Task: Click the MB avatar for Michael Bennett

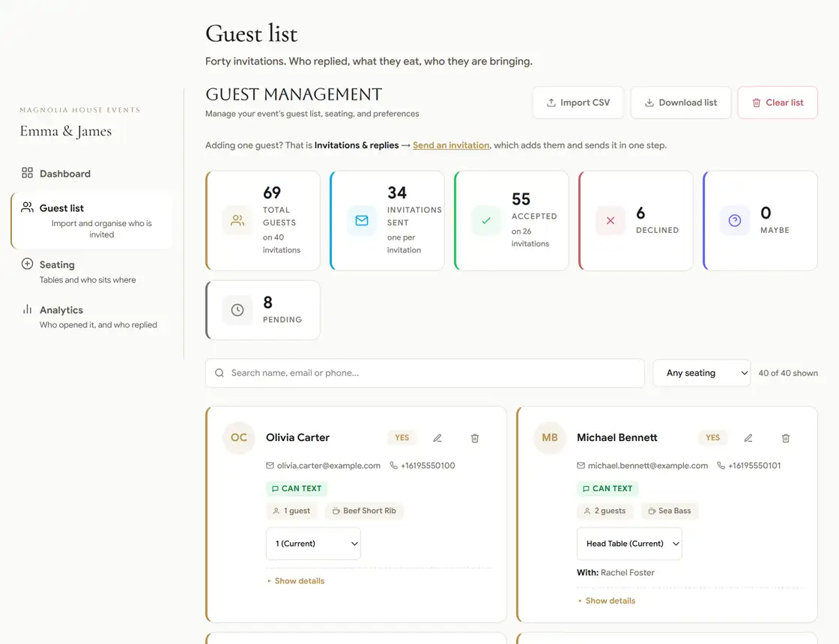Action: [x=550, y=437]
